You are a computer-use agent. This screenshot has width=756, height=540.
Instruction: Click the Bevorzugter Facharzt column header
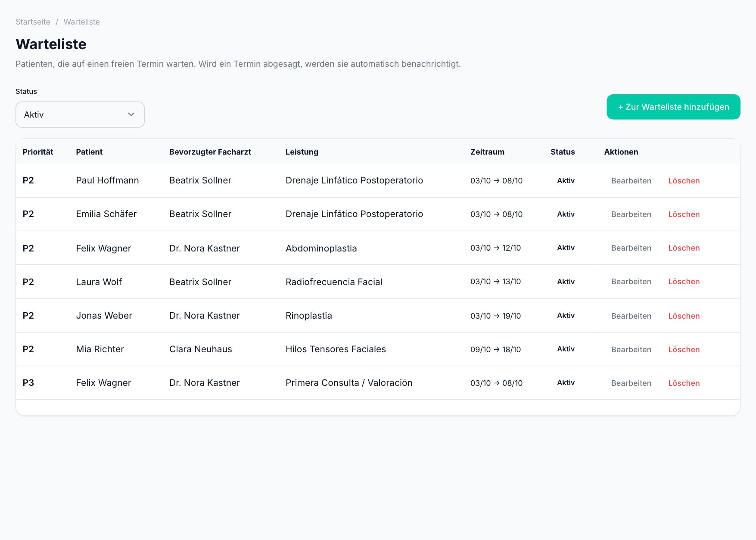pos(210,152)
